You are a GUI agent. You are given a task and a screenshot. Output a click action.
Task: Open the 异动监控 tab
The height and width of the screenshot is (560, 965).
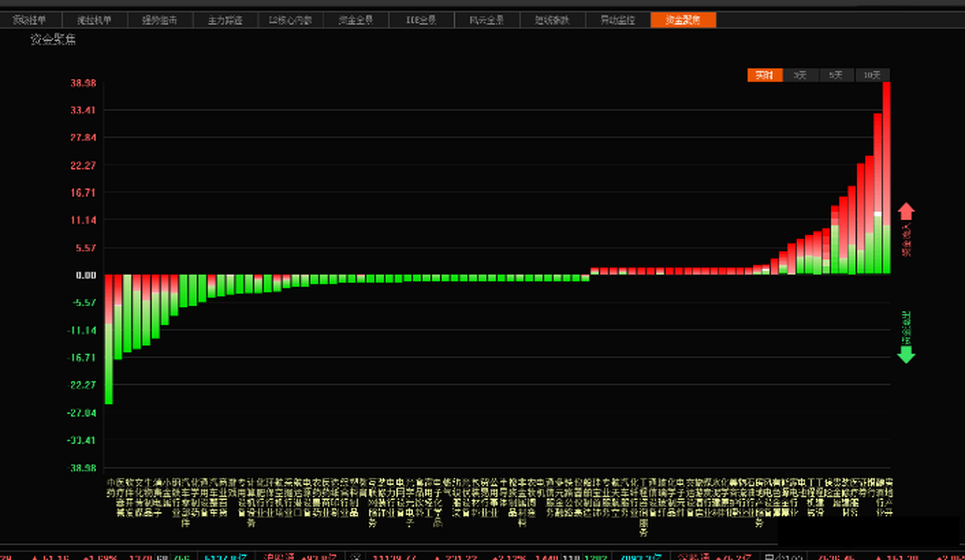(x=617, y=20)
